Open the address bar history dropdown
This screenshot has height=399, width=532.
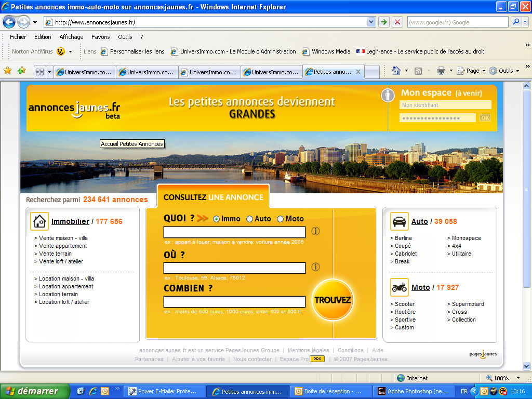pyautogui.click(x=371, y=22)
